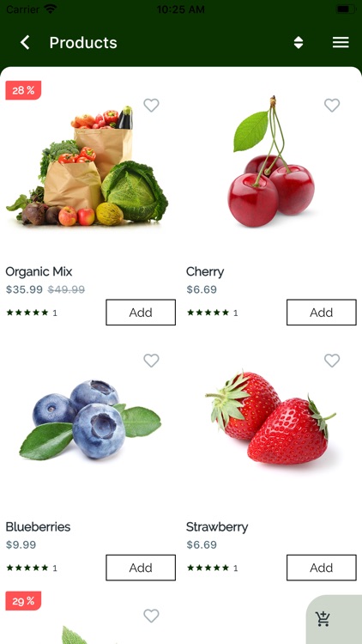Favorite the Organic Mix with heart icon
Image resolution: width=362 pixels, height=644 pixels.
click(151, 105)
